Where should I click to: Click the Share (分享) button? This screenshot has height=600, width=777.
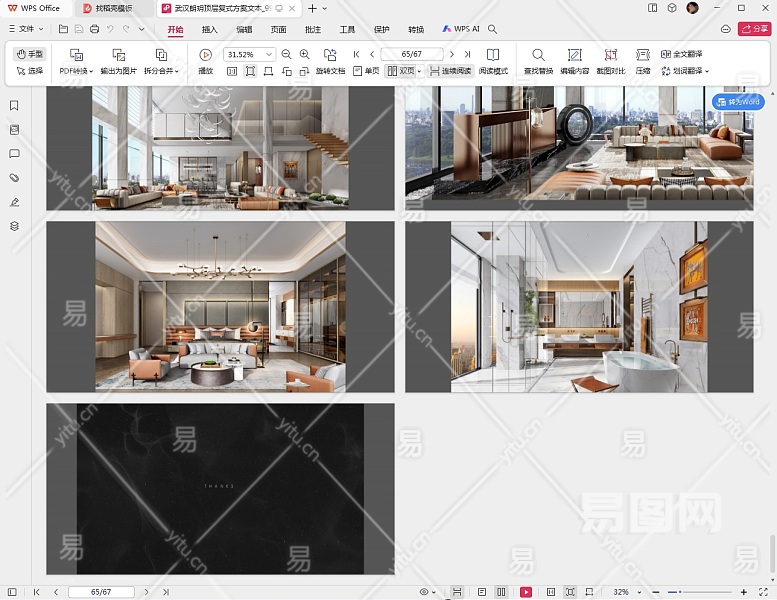[x=754, y=30]
